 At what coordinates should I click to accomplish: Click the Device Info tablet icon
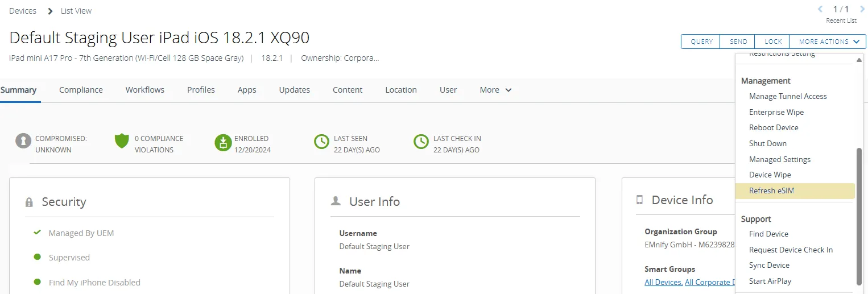click(x=639, y=200)
